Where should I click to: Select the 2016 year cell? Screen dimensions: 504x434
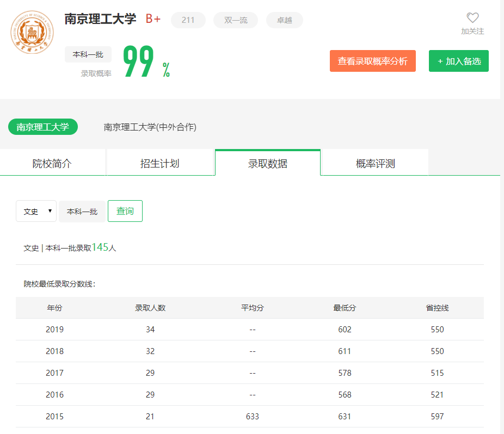(54, 394)
